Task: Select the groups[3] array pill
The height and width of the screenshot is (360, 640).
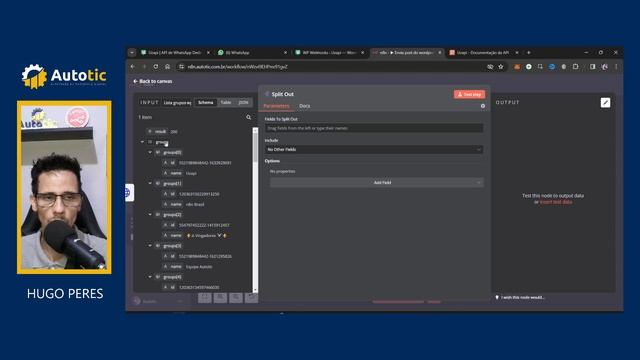Action: pyautogui.click(x=169, y=246)
